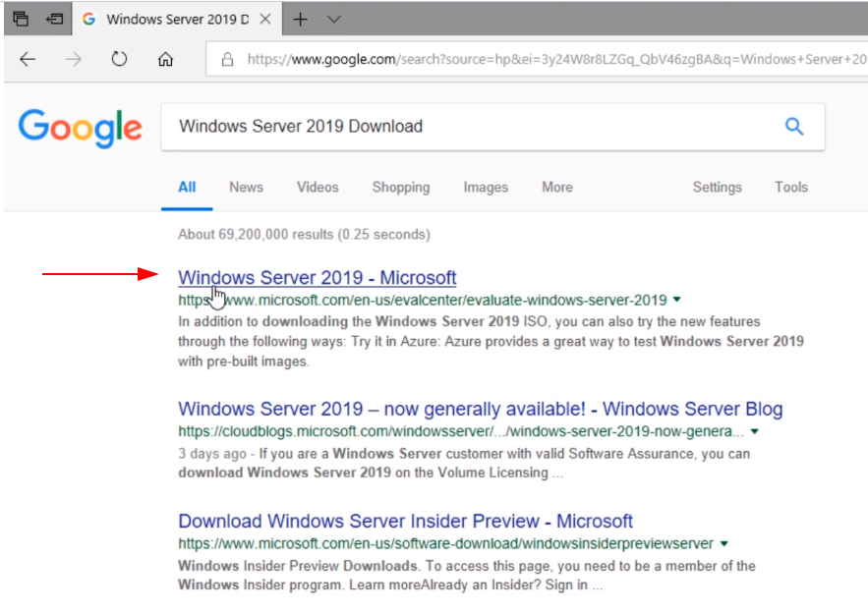Click the Google logo
The width and height of the screenshot is (868, 614).
tap(81, 128)
